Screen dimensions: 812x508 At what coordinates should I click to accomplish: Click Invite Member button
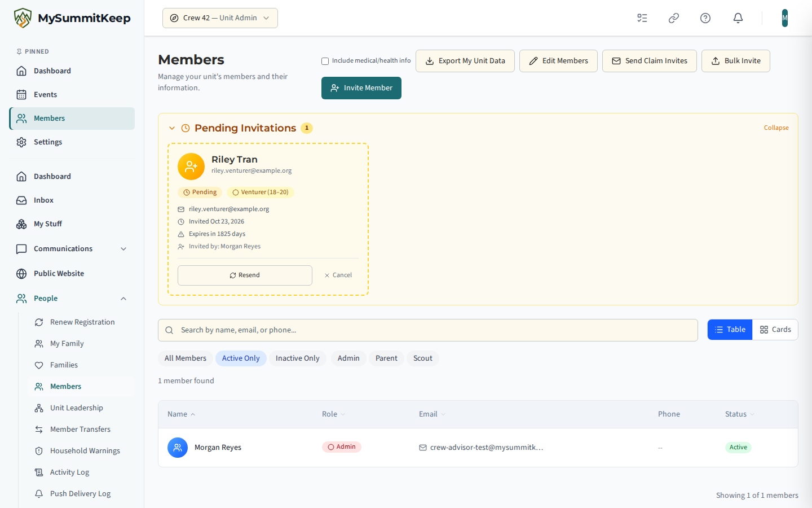(361, 88)
